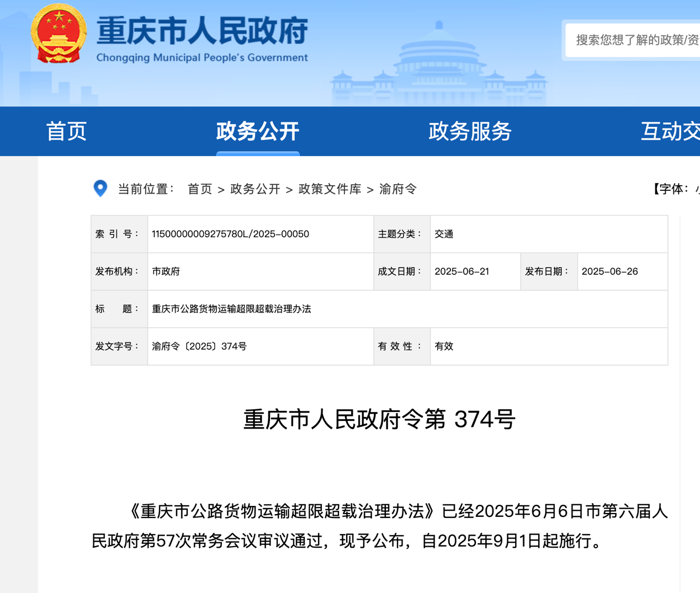Open the 首页 navigation tab

click(66, 131)
